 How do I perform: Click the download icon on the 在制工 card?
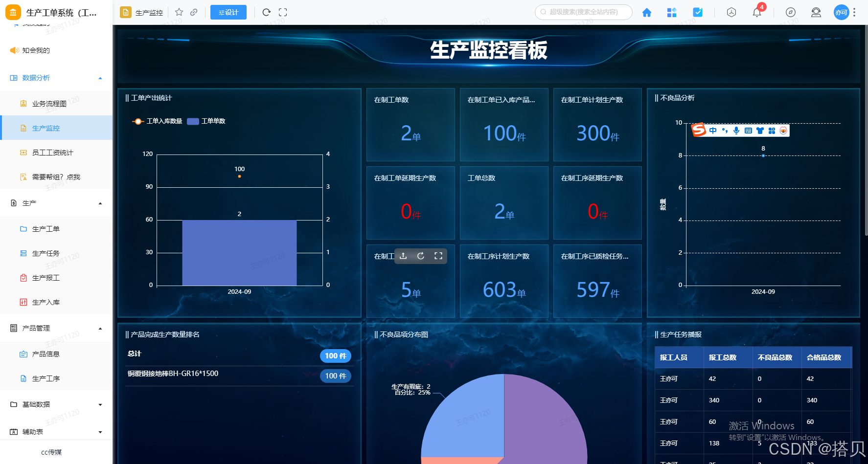point(403,256)
